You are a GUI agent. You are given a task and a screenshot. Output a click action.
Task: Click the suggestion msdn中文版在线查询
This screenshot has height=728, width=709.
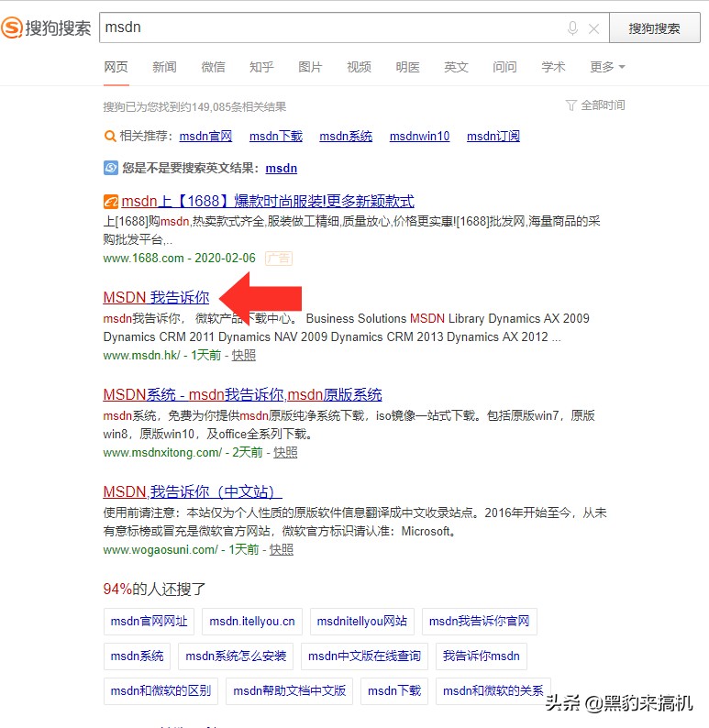(364, 656)
